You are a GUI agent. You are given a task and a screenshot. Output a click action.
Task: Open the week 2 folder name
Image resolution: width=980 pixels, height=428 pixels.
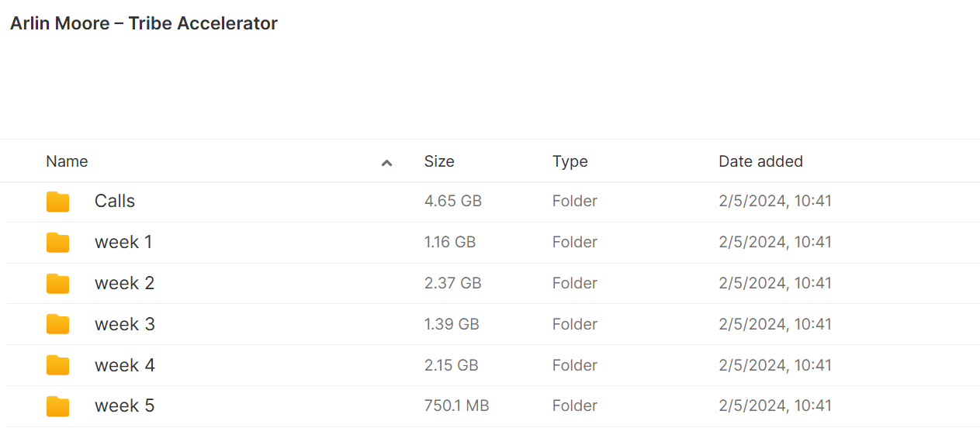124,283
